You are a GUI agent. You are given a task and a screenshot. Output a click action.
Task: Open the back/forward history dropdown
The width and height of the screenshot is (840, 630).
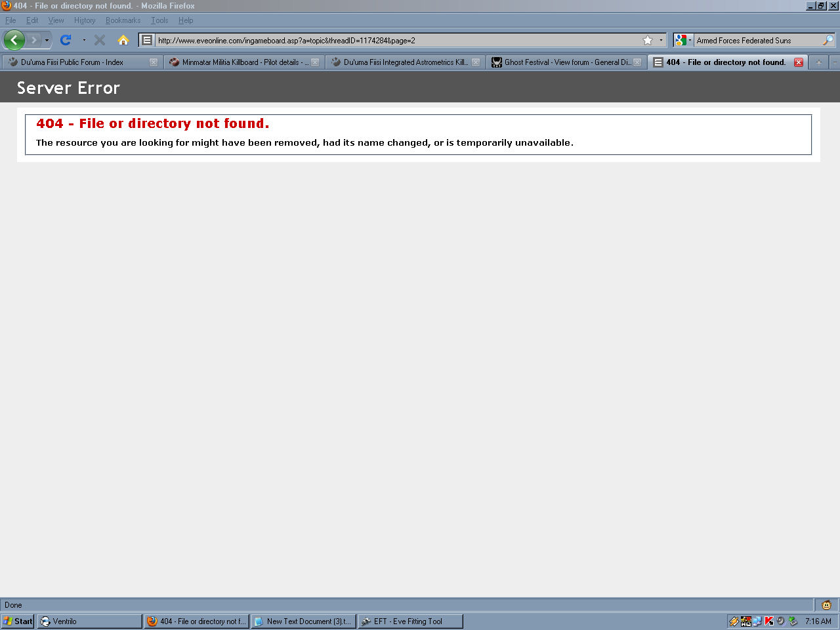click(47, 40)
